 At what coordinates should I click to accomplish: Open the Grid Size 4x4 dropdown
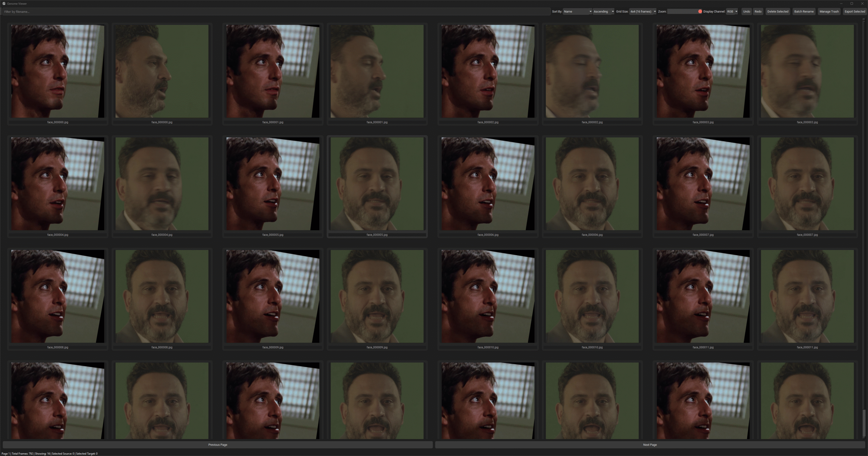(x=643, y=12)
